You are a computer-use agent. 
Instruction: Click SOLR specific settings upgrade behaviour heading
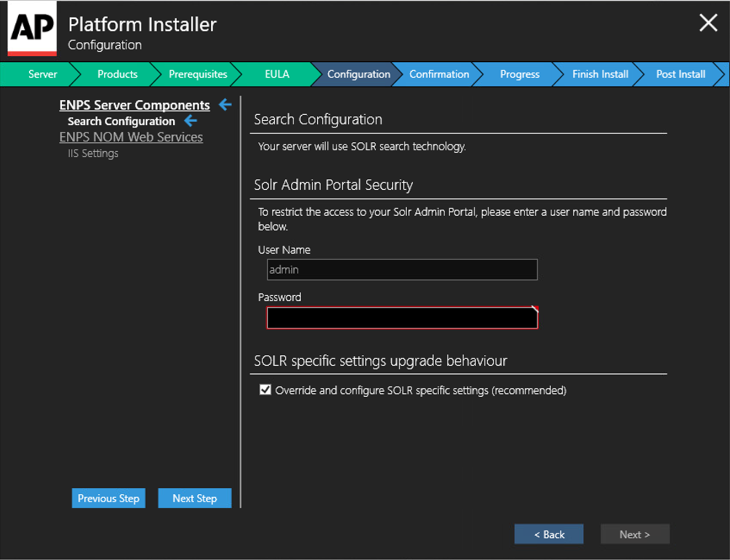[380, 361]
